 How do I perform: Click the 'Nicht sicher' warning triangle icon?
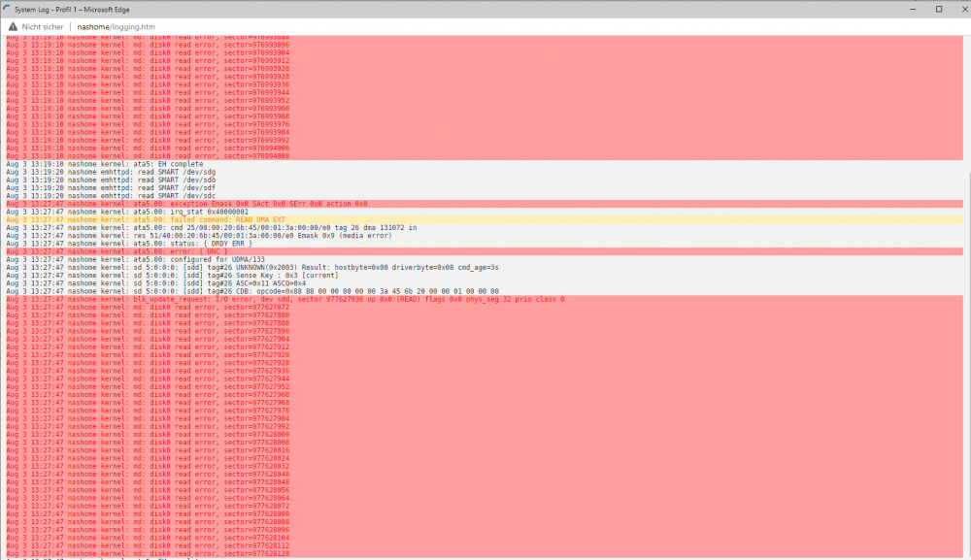[x=13, y=26]
